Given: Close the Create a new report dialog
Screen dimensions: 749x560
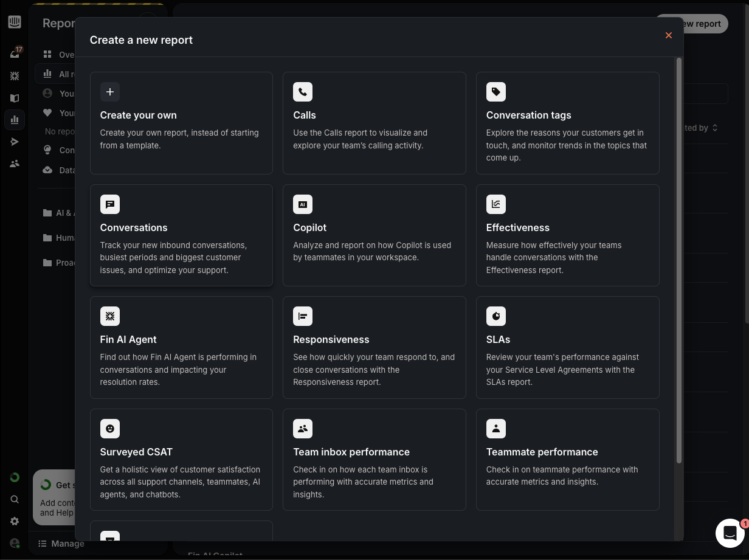Looking at the screenshot, I should 669,35.
